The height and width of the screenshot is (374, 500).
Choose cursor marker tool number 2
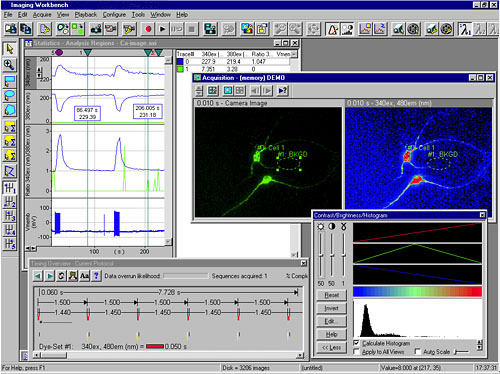(10, 202)
